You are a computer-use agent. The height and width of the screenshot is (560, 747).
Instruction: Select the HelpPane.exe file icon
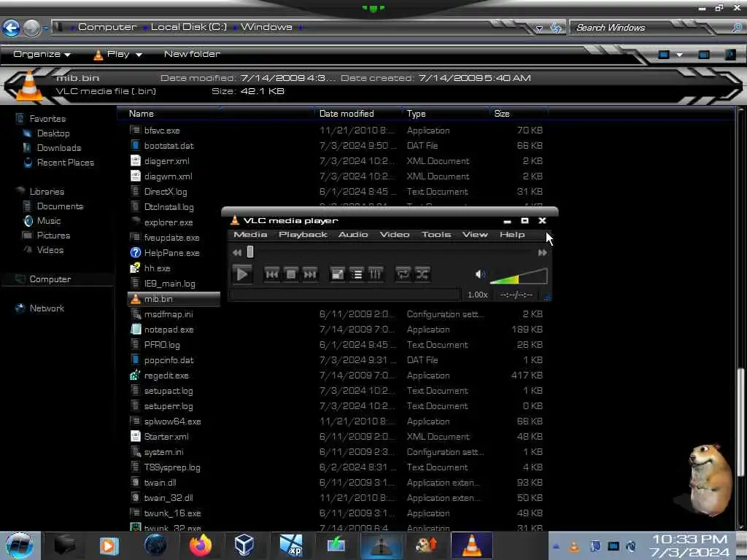pyautogui.click(x=136, y=253)
